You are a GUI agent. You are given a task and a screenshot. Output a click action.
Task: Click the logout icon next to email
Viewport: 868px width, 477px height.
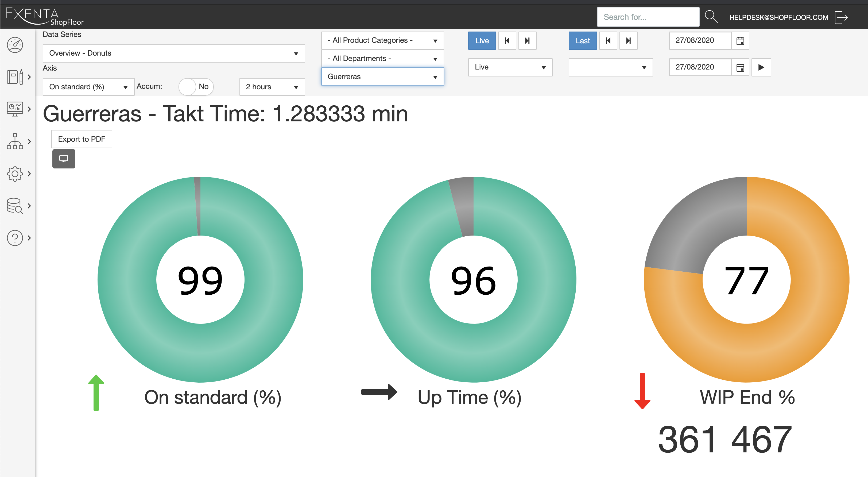click(x=841, y=18)
